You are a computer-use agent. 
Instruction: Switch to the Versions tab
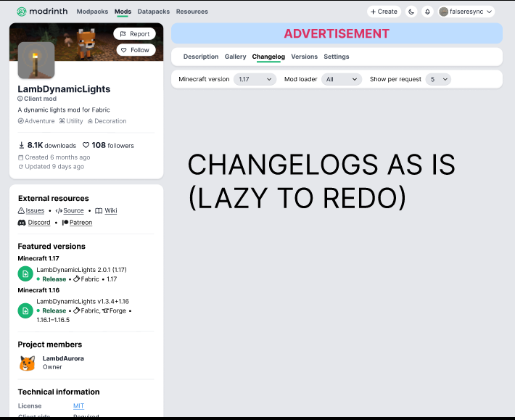pos(304,57)
